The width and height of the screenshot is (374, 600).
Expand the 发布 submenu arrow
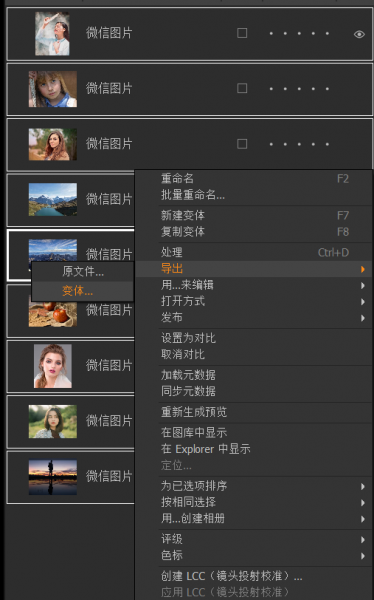click(363, 318)
